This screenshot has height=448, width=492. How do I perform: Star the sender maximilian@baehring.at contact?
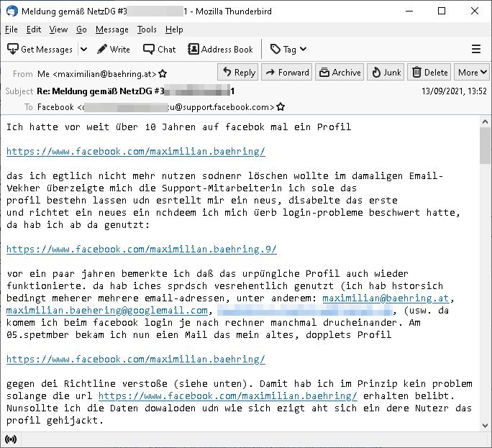163,74
